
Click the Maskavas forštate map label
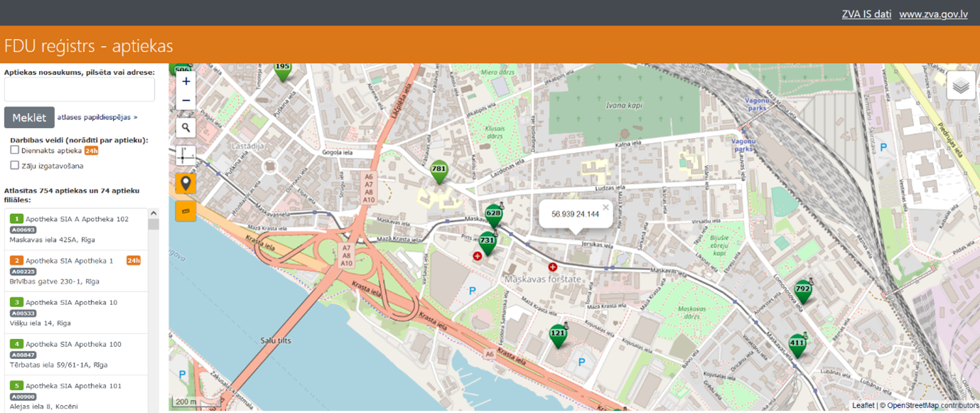tap(544, 279)
